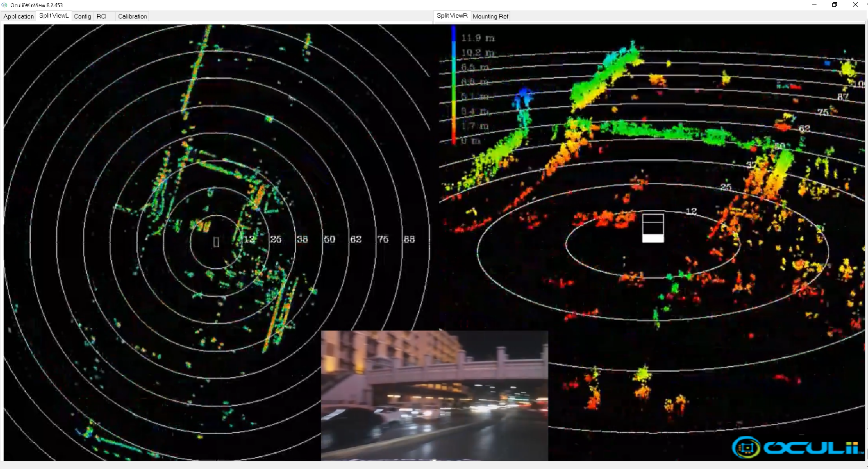Click the white vehicle box in the 3D view
The height and width of the screenshot is (469, 868).
pos(653,228)
